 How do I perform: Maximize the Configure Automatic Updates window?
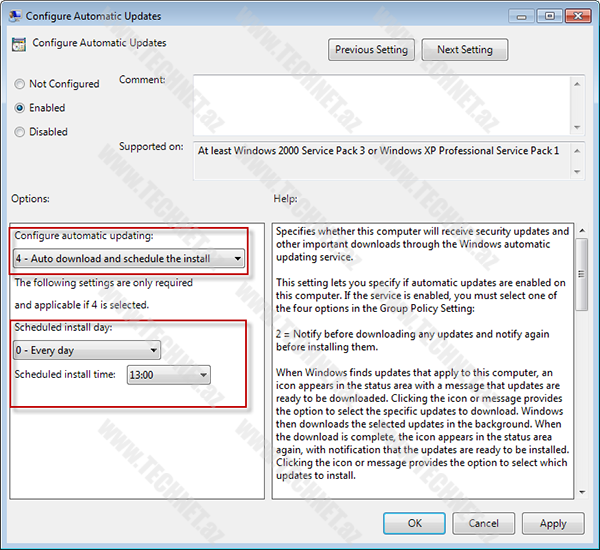point(548,16)
